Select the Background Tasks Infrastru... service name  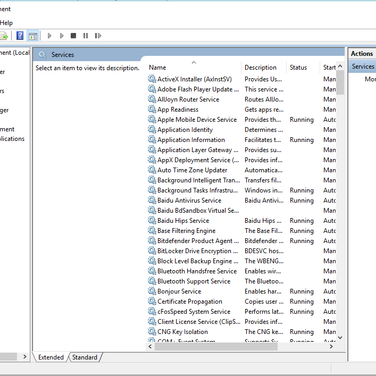coord(197,190)
